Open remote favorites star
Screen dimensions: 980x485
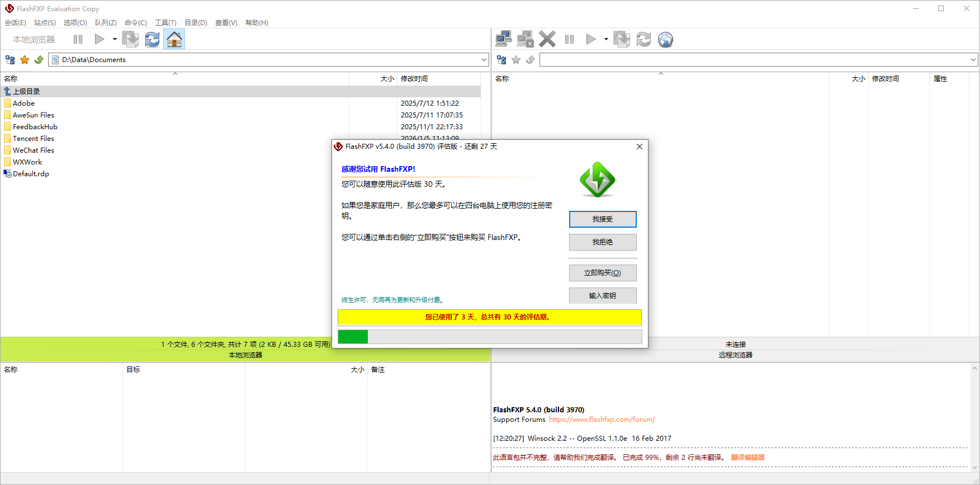click(x=516, y=59)
